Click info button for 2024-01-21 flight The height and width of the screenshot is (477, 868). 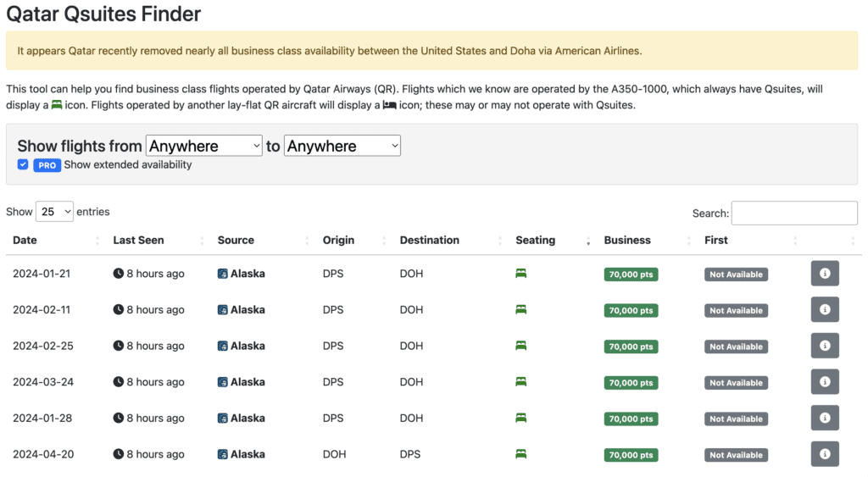pos(824,274)
